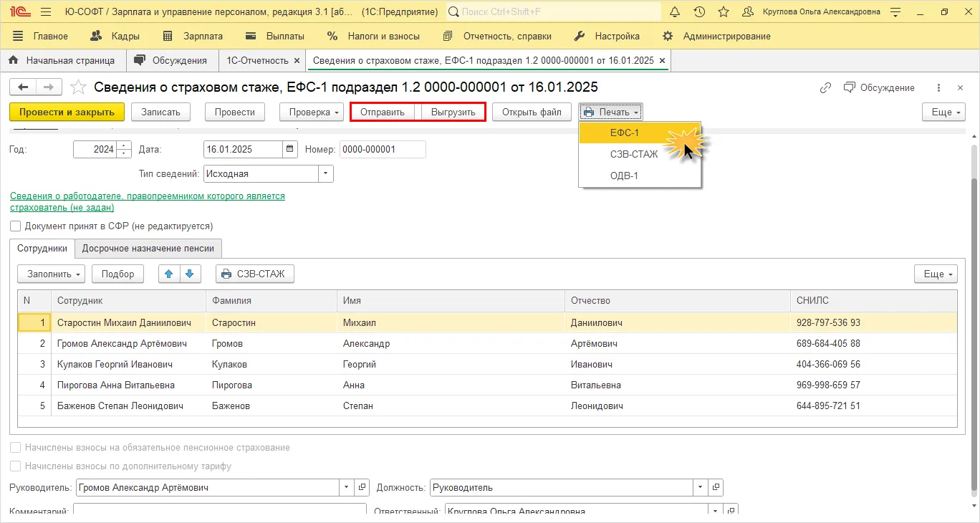This screenshot has height=523, width=980.
Task: Add document to favorites star
Action: click(77, 87)
